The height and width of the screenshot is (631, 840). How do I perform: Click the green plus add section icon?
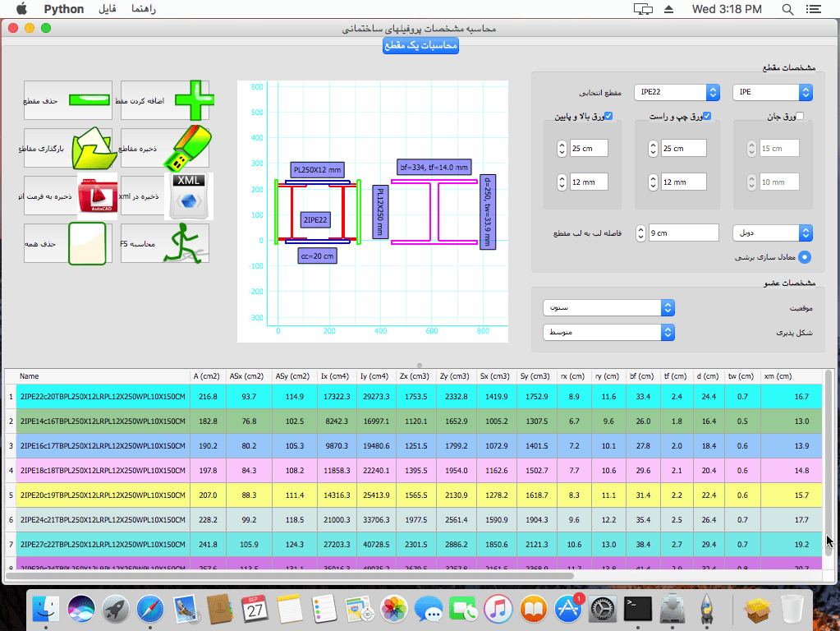pyautogui.click(x=195, y=101)
